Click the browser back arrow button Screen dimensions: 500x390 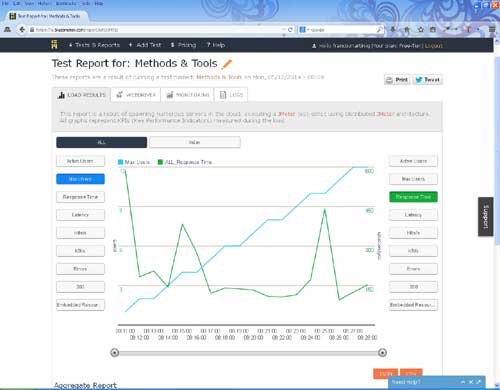point(22,30)
